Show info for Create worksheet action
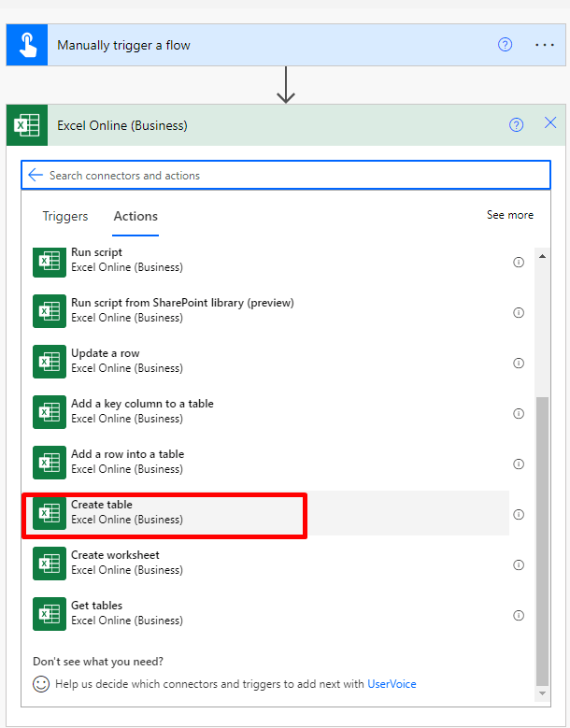 click(x=519, y=565)
